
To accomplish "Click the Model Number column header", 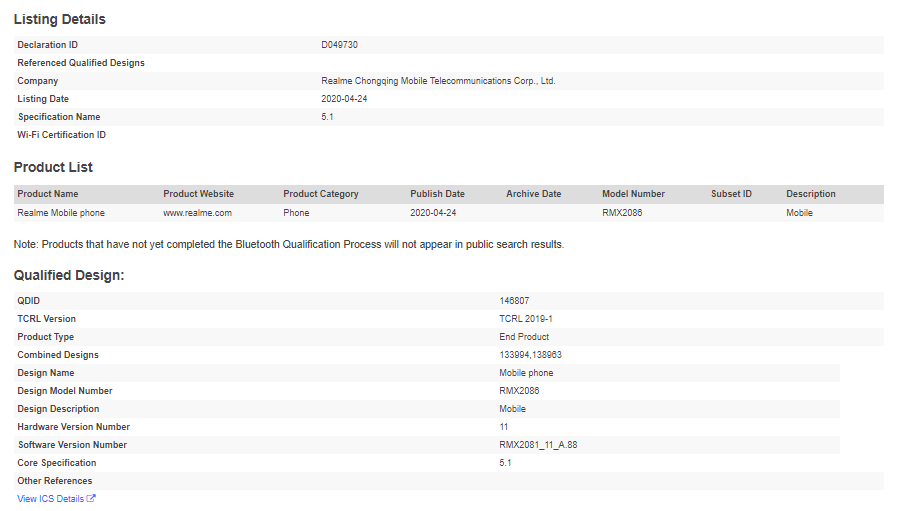I will point(633,194).
